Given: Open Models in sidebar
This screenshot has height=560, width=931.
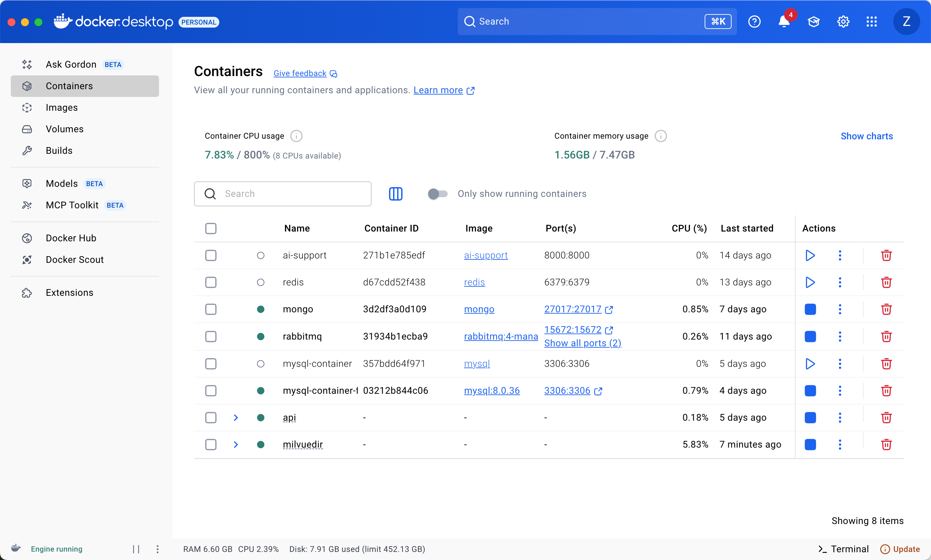Looking at the screenshot, I should coord(85,184).
